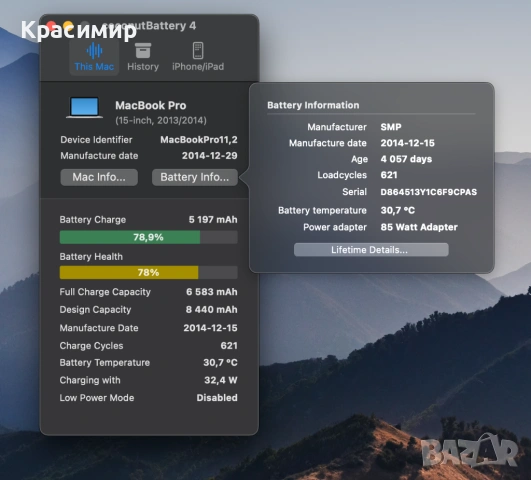Viewport: 531px width, 480px height.
Task: Select the MacBook Pro model title
Action: [x=151, y=106]
